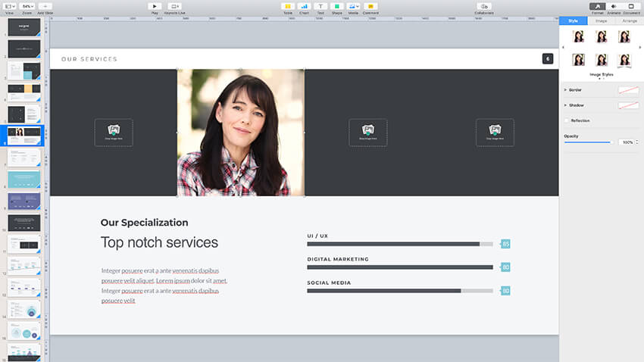
Task: Switch to the Image tab
Action: [x=602, y=21]
